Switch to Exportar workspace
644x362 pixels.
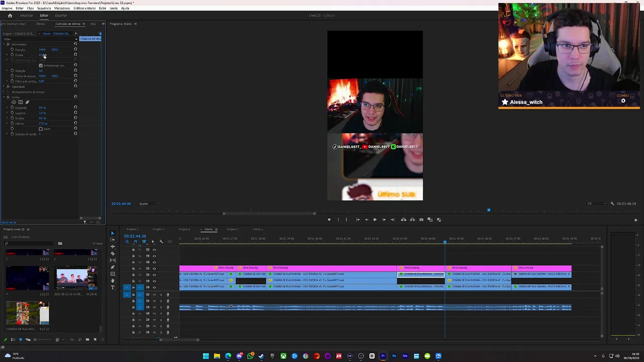[x=61, y=15]
